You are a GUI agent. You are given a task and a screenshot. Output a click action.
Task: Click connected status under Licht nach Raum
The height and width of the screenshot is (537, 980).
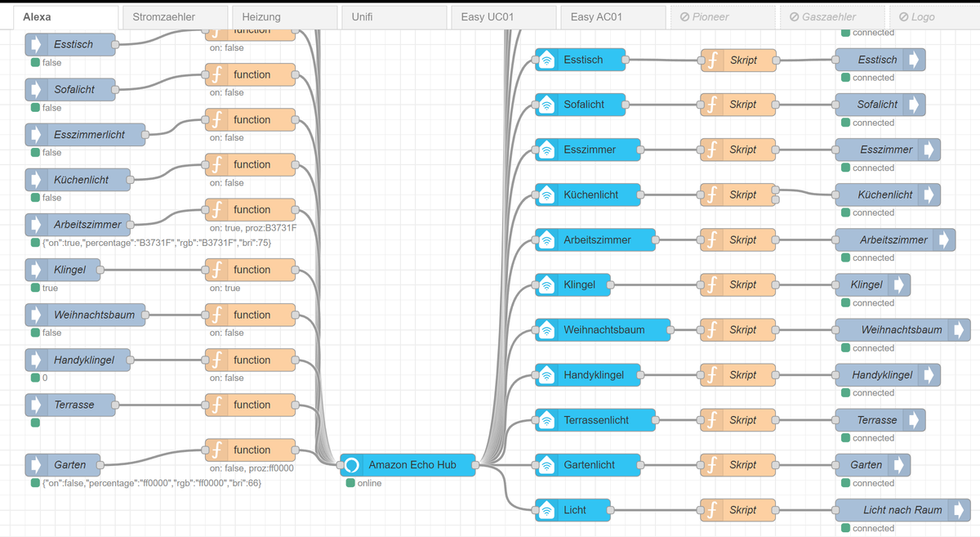coord(868,528)
